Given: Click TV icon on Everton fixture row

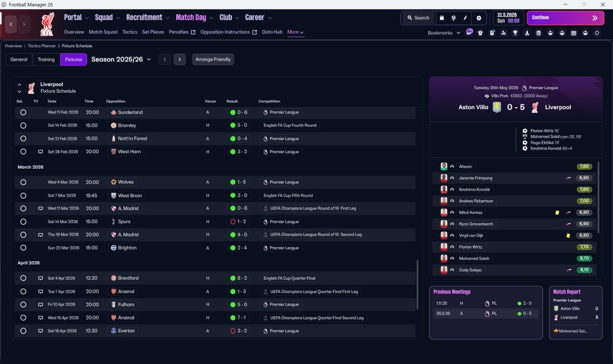Looking at the screenshot, I should coord(41,331).
